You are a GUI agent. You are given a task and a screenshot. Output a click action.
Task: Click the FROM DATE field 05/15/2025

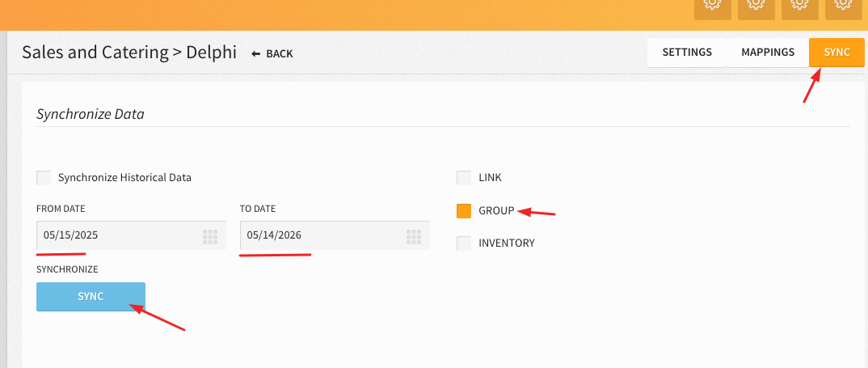pyautogui.click(x=131, y=235)
